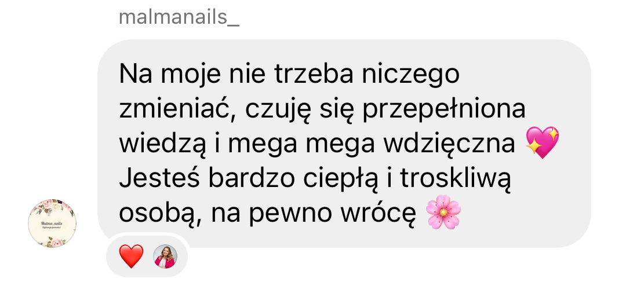Open the malmanails_ sender username
This screenshot has width=644, height=286.
(179, 17)
